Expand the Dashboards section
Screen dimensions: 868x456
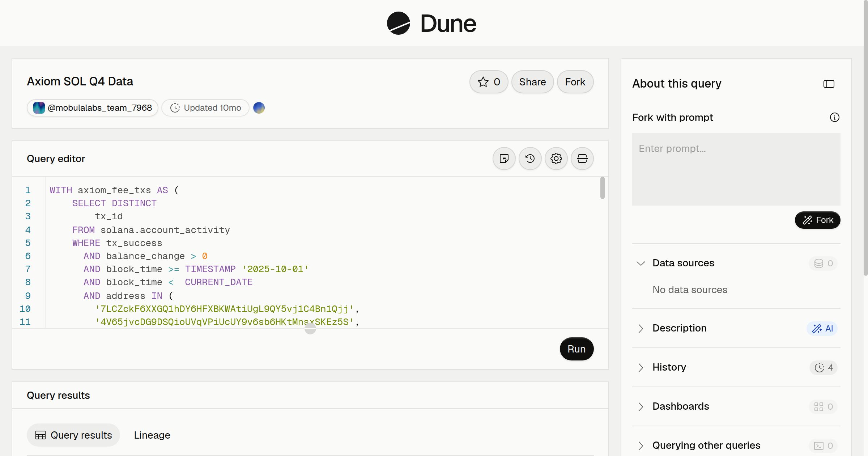tap(641, 406)
